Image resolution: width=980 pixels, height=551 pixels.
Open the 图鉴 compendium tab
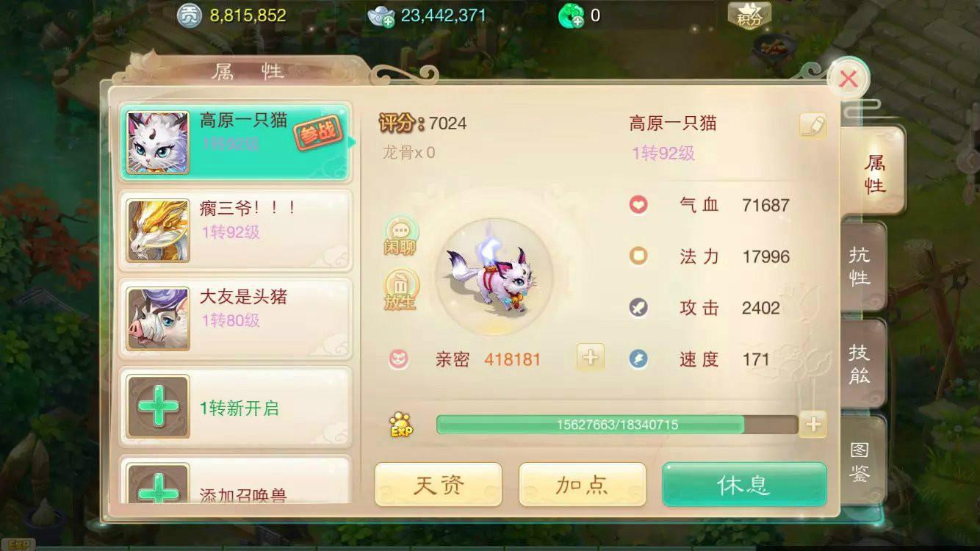click(x=862, y=461)
